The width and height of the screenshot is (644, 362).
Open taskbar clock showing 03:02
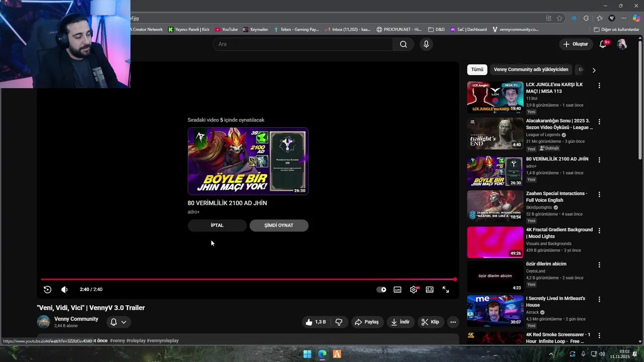(x=620, y=354)
